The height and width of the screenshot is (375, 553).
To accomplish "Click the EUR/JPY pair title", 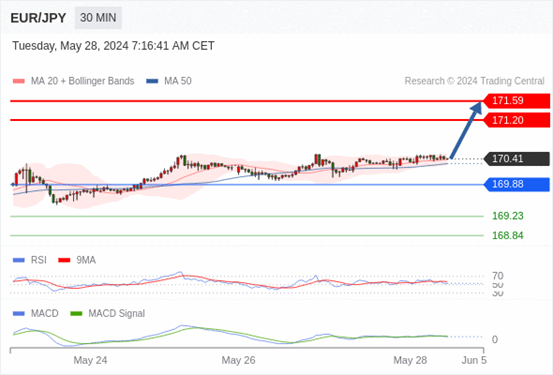I will pyautogui.click(x=38, y=18).
